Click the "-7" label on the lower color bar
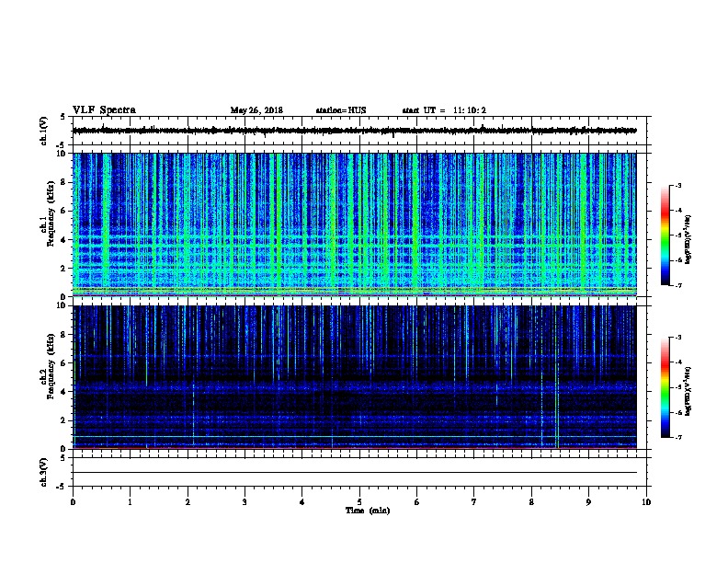Screen dimensions: 728x563 pos(677,438)
